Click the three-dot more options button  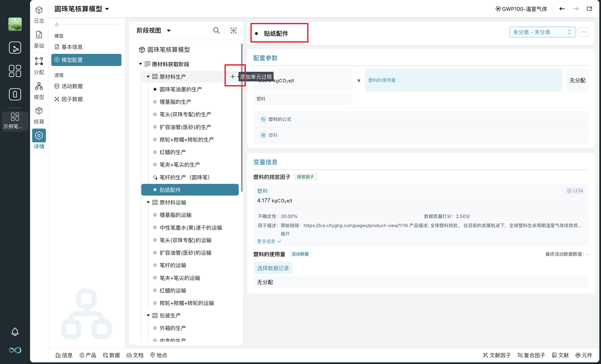click(x=584, y=32)
